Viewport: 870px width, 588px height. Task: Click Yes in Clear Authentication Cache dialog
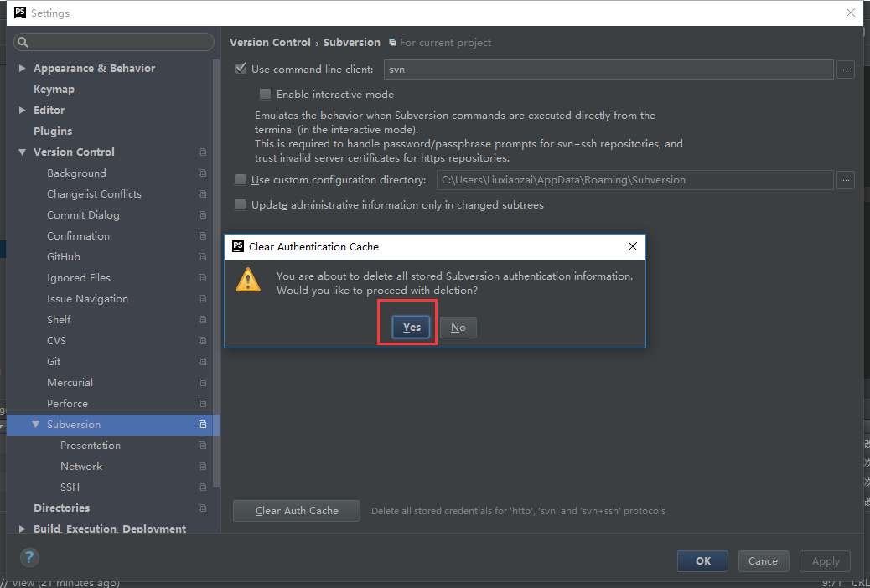412,328
